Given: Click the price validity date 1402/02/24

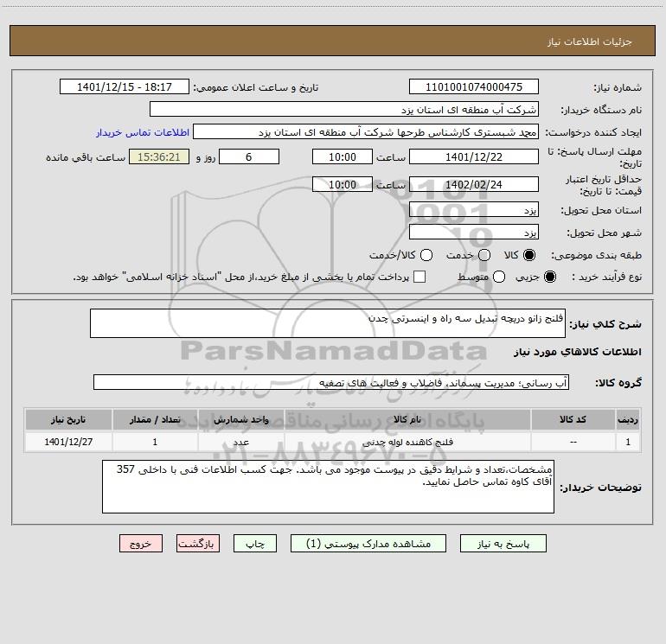Looking at the screenshot, I should coord(474,184).
